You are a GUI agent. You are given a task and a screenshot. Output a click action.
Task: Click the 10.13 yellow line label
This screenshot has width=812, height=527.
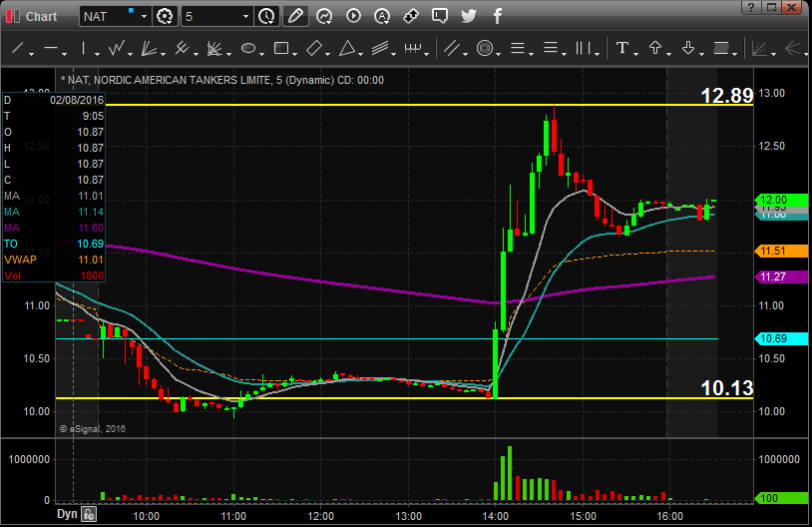pos(726,388)
